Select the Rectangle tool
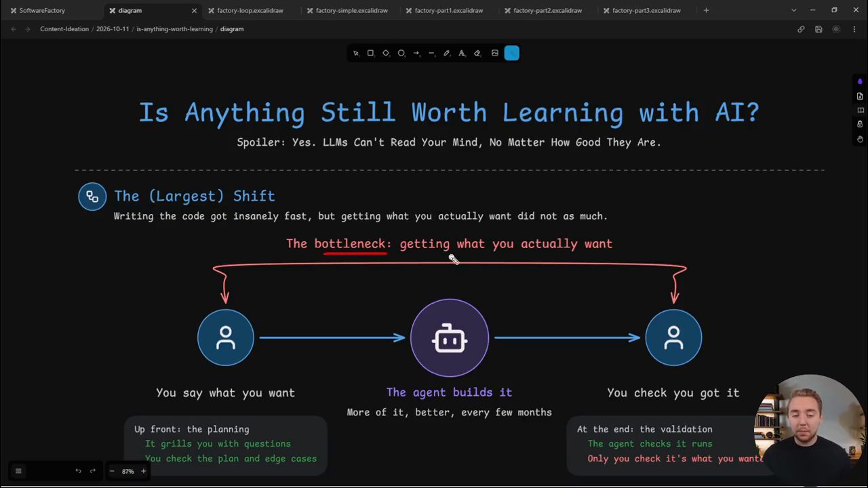Image resolution: width=868 pixels, height=488 pixels. [370, 53]
